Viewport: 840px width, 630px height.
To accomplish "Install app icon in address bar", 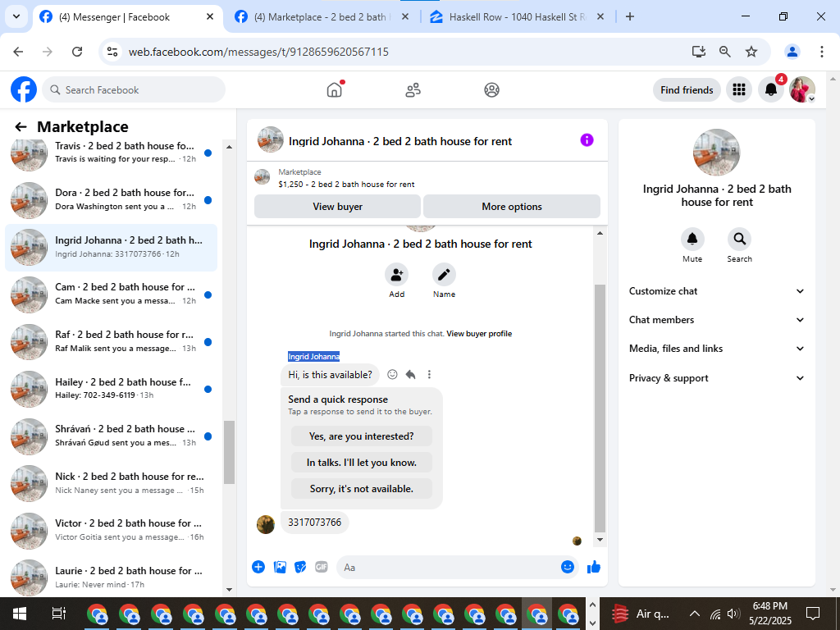I will coord(698,52).
